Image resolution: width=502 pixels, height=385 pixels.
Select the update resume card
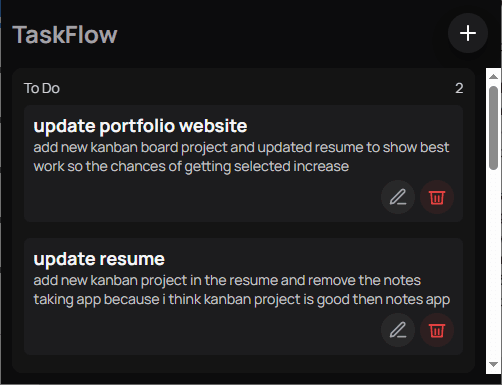coord(243,297)
